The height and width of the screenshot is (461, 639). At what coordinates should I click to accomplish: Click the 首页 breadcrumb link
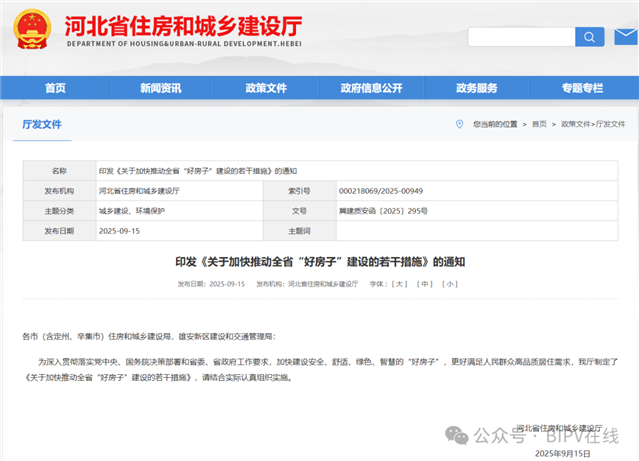tap(539, 124)
